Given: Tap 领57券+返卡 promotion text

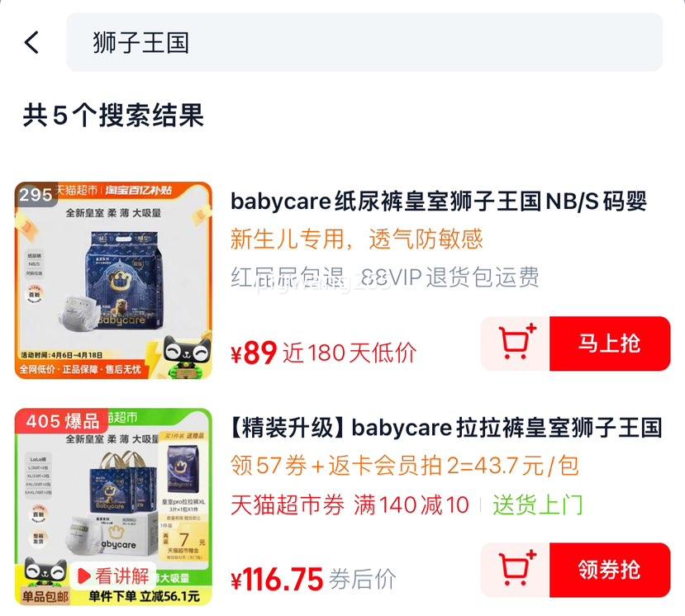Looking at the screenshot, I should (x=405, y=466).
